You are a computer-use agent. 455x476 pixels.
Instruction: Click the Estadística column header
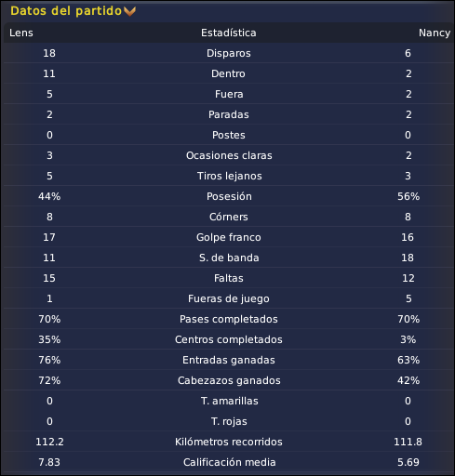[229, 33]
